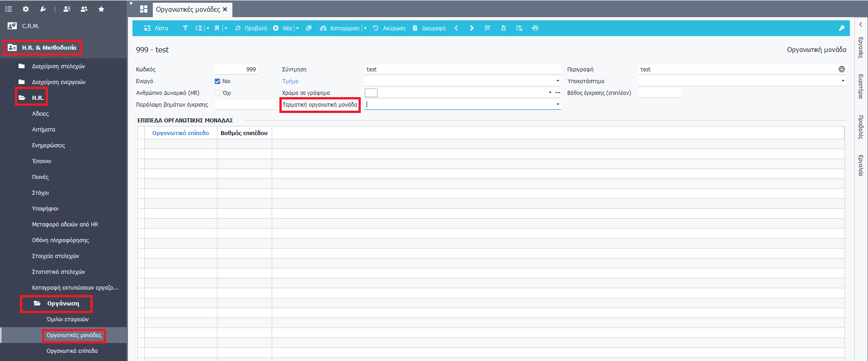Open the C.R.M. module

tap(31, 26)
